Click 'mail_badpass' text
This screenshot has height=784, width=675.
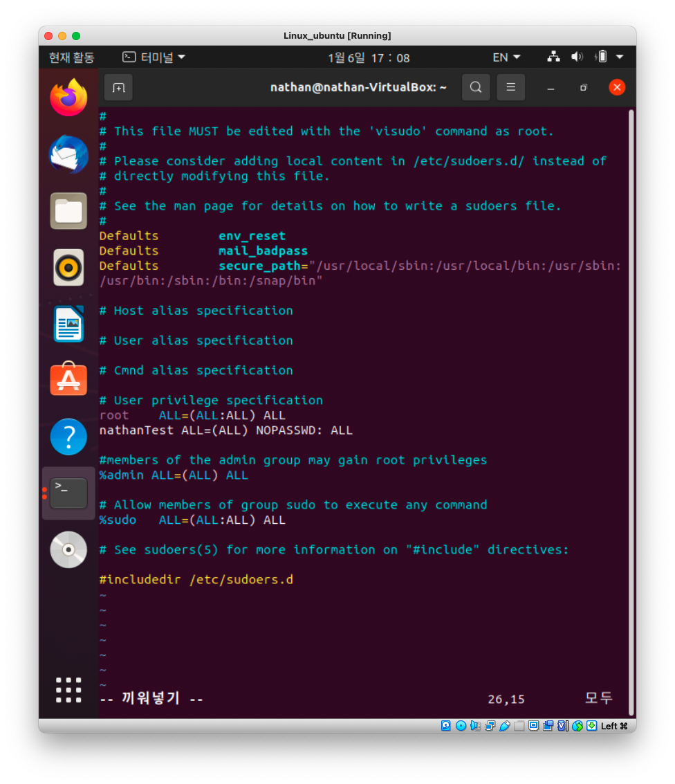click(x=263, y=251)
